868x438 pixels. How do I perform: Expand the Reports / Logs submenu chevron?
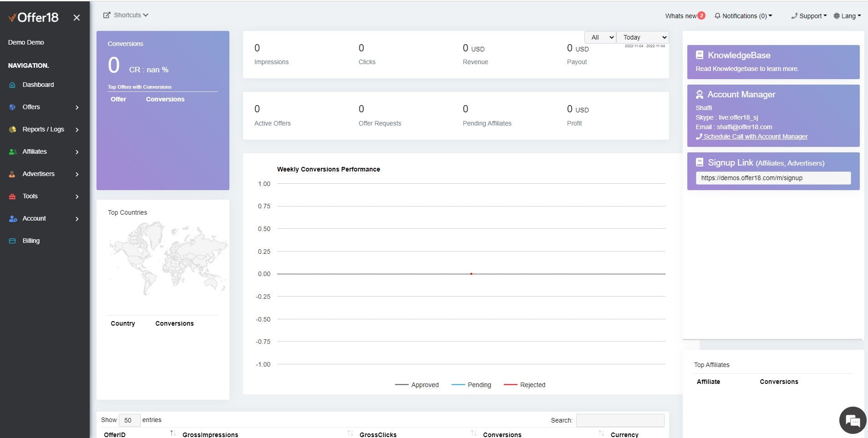[x=77, y=130]
